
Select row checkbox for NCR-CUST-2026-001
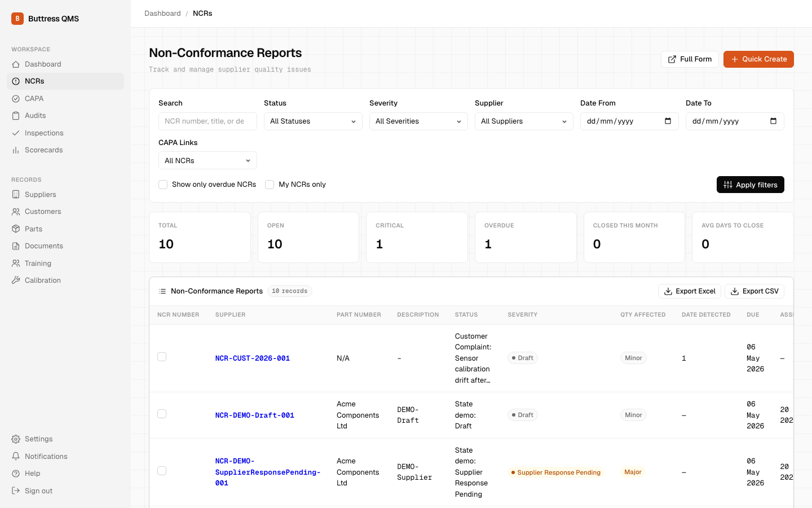pos(162,357)
